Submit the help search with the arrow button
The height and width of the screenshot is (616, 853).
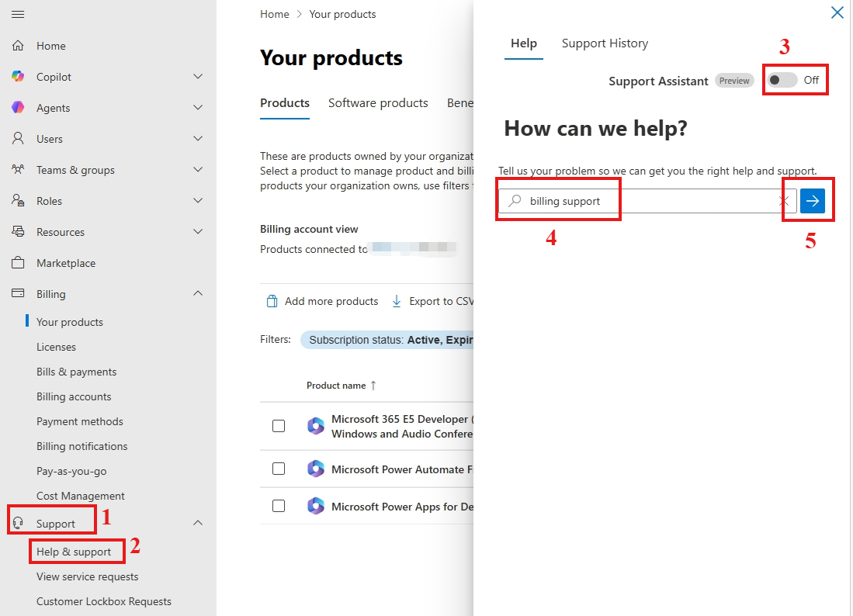812,201
